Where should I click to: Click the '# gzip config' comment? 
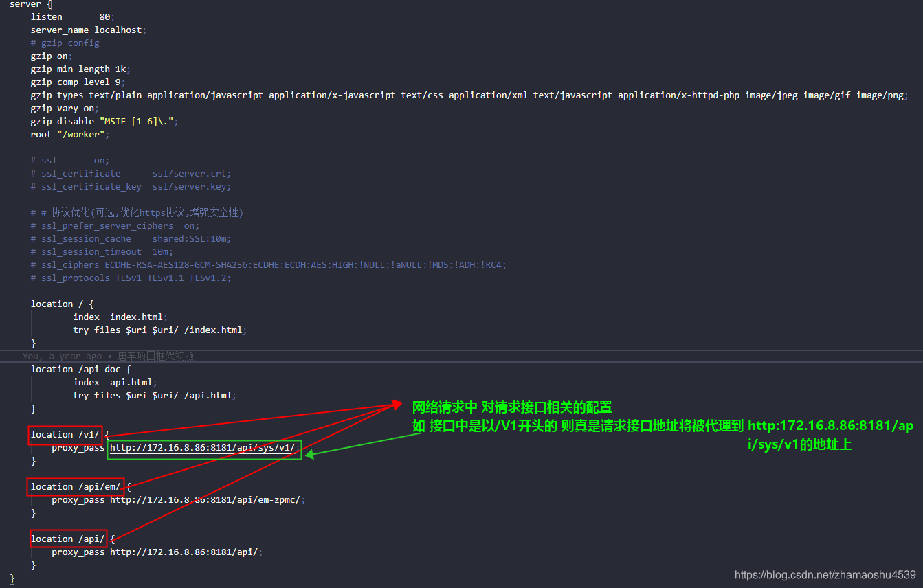click(65, 43)
